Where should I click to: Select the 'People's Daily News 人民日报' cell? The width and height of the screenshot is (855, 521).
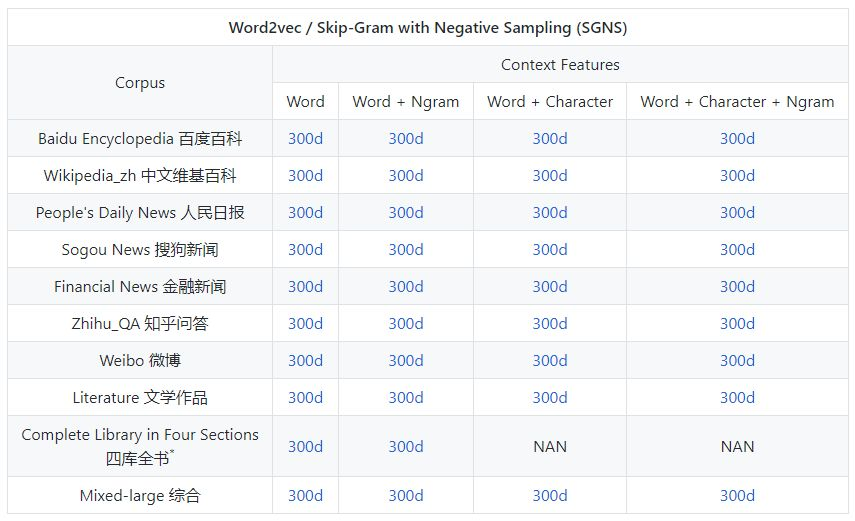click(140, 213)
